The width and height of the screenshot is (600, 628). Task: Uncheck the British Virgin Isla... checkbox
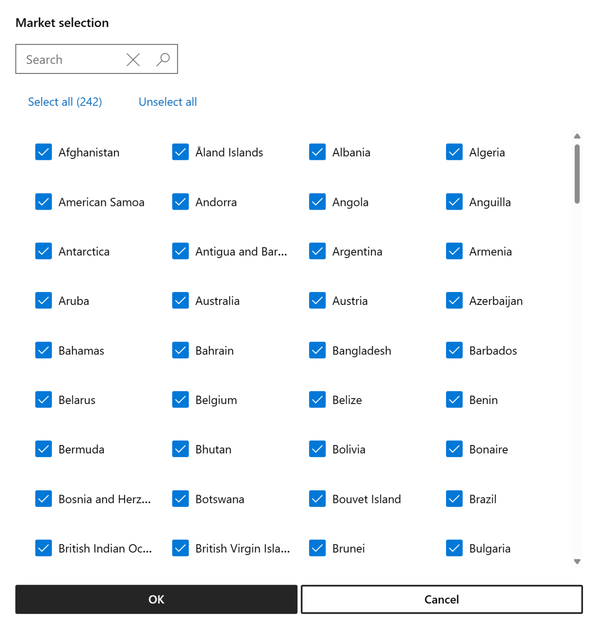coord(180,548)
